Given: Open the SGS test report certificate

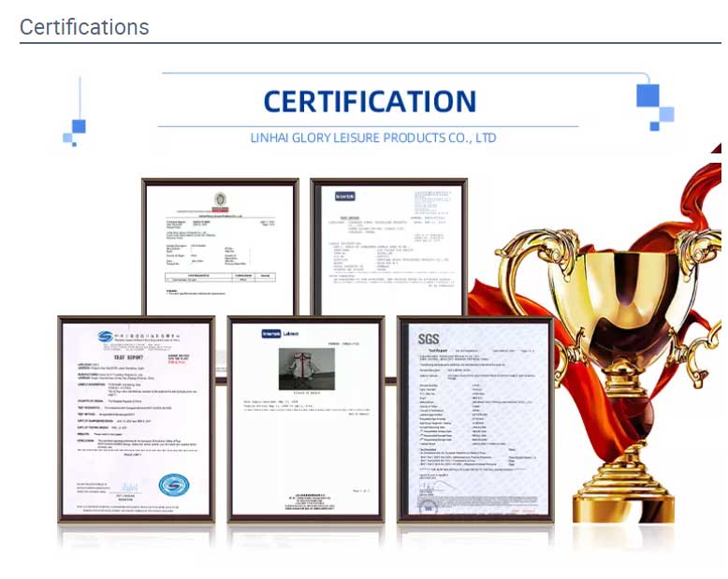Looking at the screenshot, I should click(476, 419).
